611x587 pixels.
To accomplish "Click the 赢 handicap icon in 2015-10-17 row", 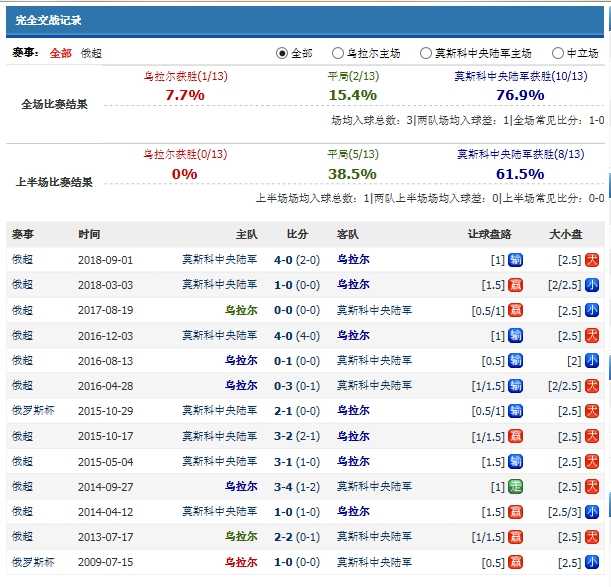I will point(515,436).
